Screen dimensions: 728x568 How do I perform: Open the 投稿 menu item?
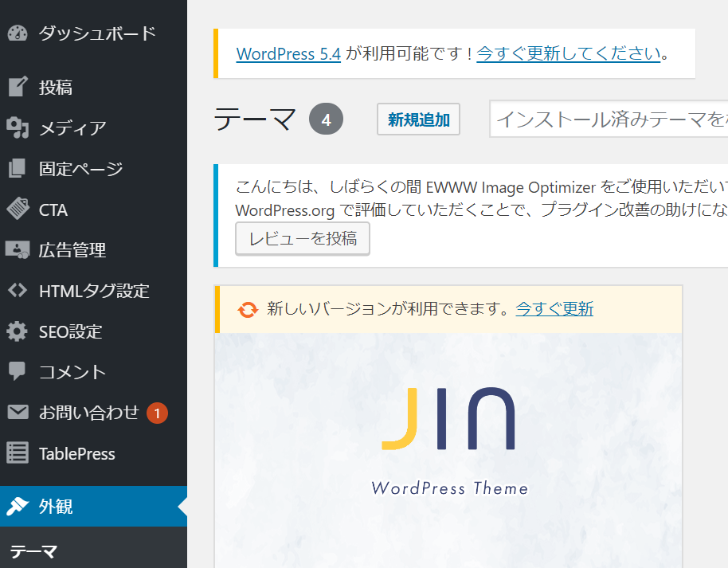click(93, 87)
